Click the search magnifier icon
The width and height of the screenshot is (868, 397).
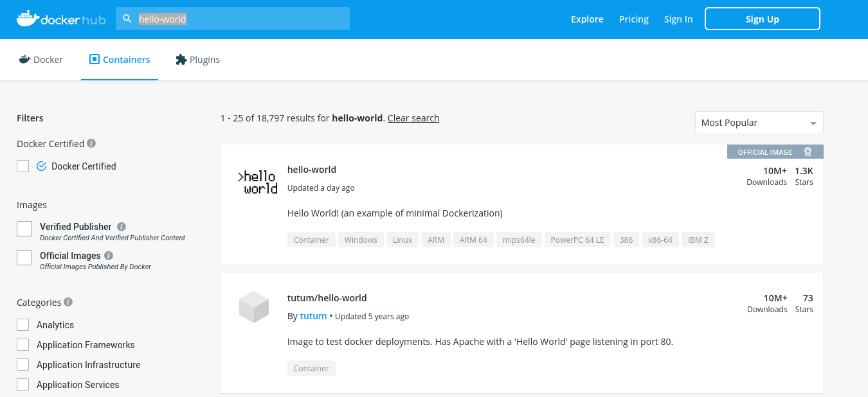pos(127,19)
